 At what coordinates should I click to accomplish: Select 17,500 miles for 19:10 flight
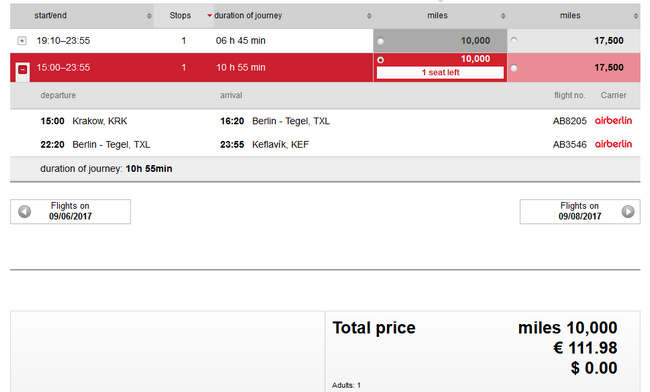click(x=514, y=40)
